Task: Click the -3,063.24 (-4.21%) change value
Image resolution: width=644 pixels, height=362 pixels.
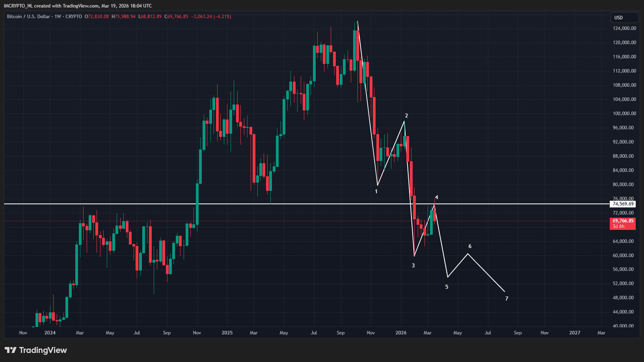Action: 211,17
